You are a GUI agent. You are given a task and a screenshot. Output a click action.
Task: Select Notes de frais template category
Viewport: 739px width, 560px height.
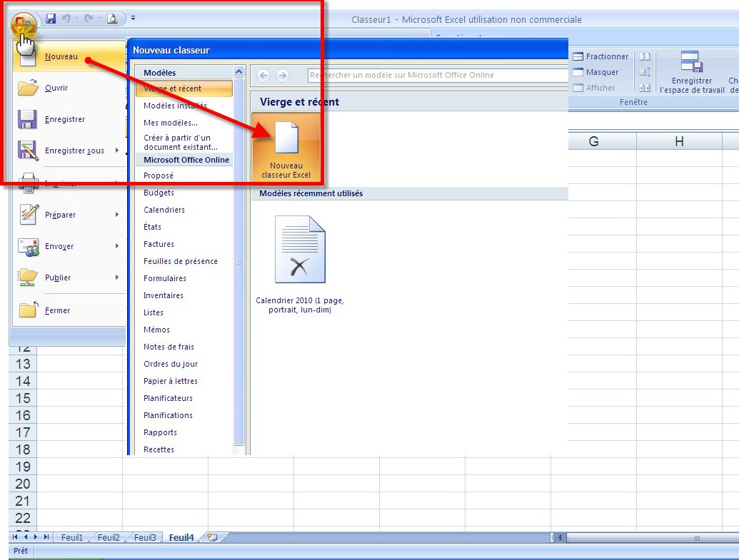(x=169, y=347)
